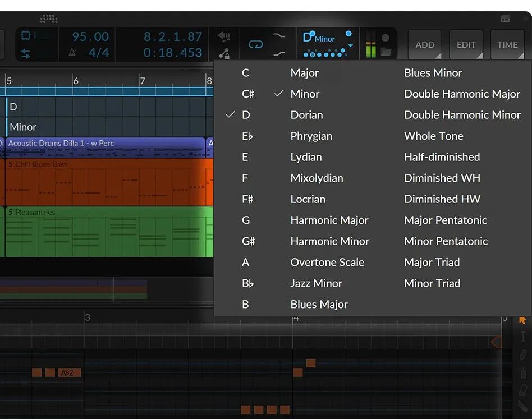Select the Dorian scale from the list
The image size is (532, 419).
tap(306, 114)
